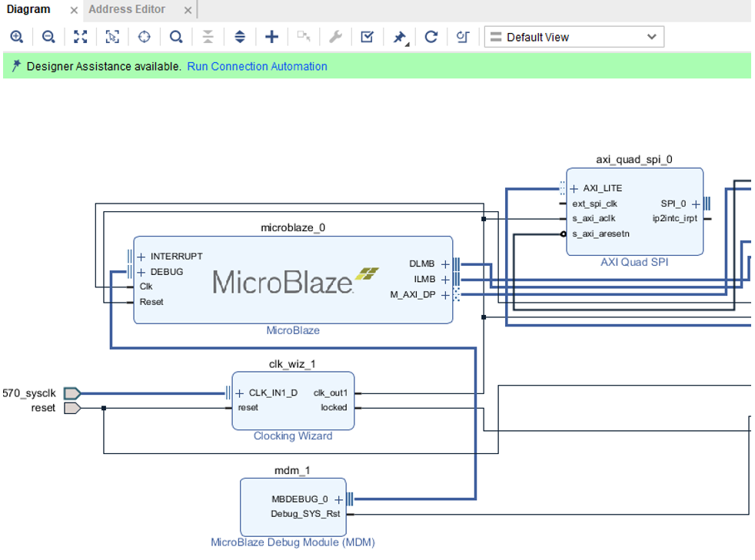Click the Expand All toolbar icon

tap(240, 37)
